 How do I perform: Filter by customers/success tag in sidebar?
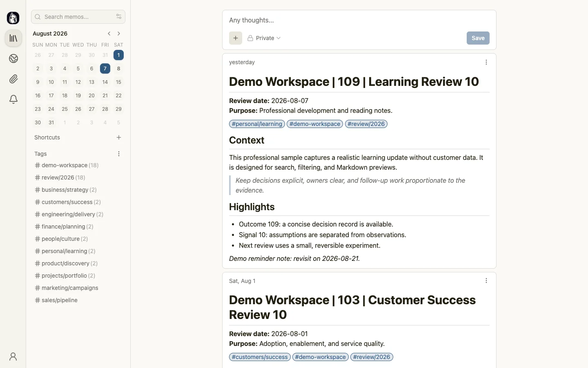(68, 202)
